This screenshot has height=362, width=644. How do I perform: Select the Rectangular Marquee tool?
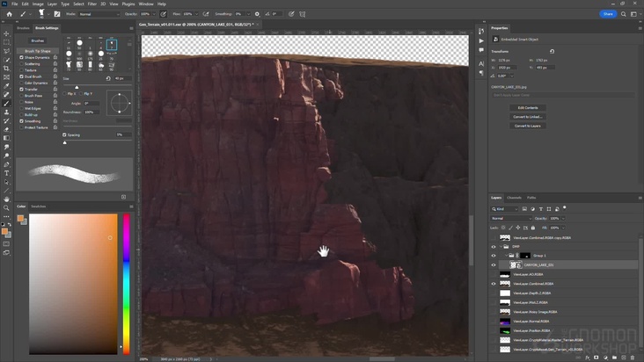click(6, 42)
